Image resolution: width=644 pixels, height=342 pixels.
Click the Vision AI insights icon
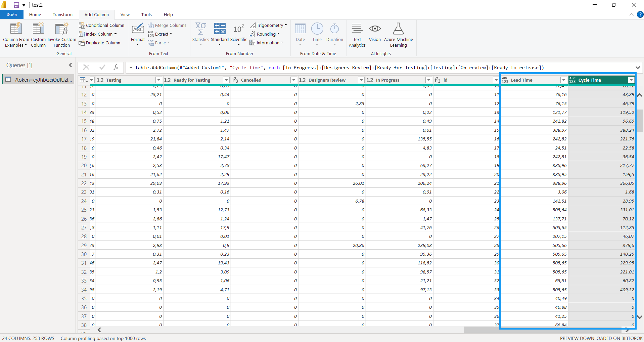(375, 29)
